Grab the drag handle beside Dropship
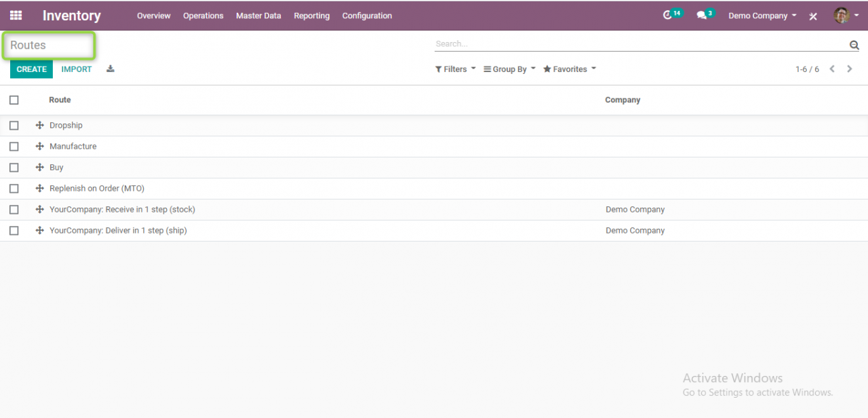The image size is (868, 418). [x=40, y=125]
